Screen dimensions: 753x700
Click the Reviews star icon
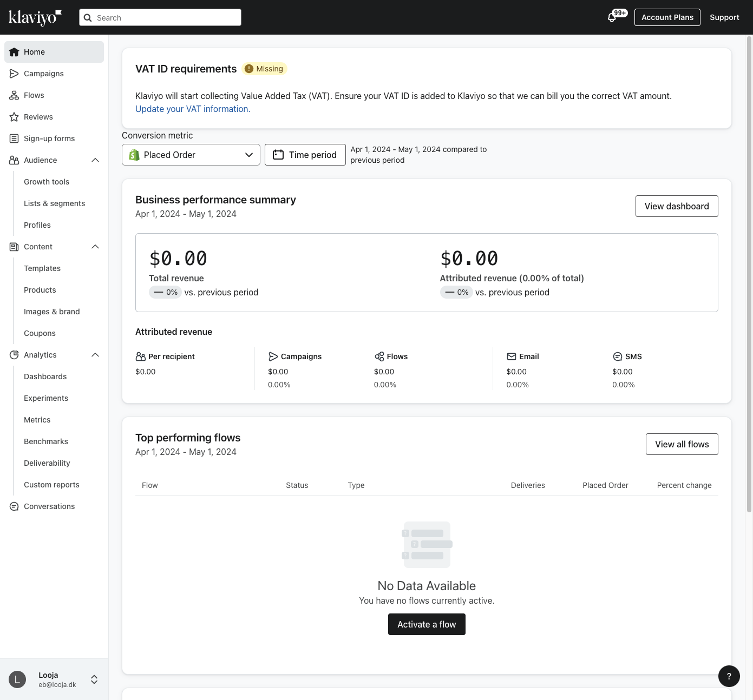pos(14,117)
